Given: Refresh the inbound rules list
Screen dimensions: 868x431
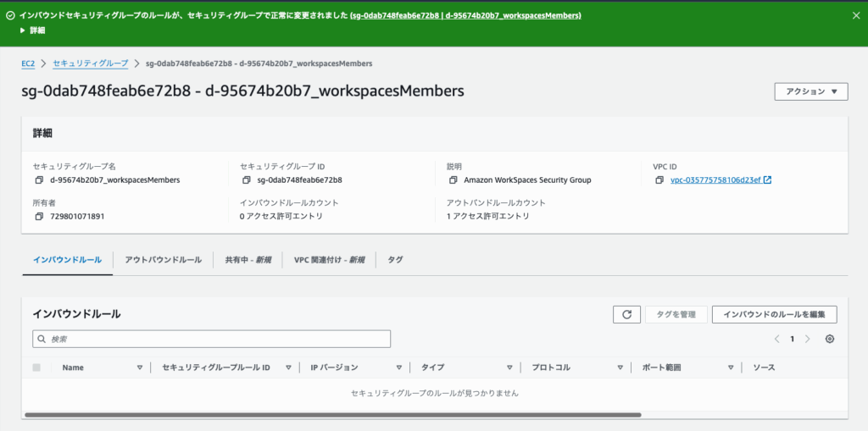Looking at the screenshot, I should pyautogui.click(x=626, y=314).
